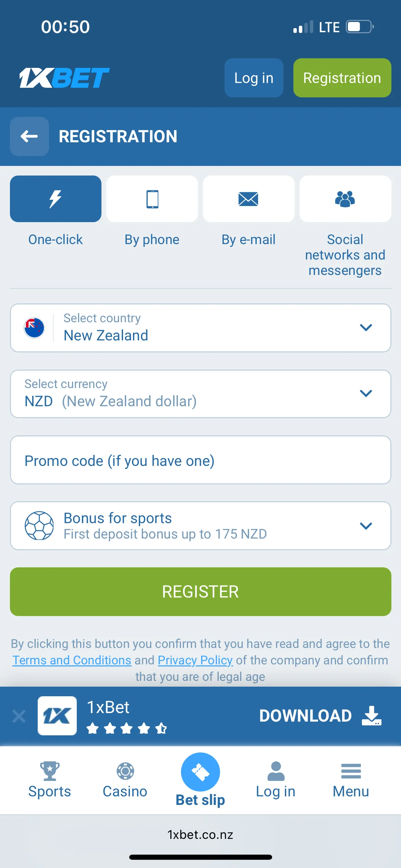Tap the back arrow in Registration header

(x=29, y=136)
